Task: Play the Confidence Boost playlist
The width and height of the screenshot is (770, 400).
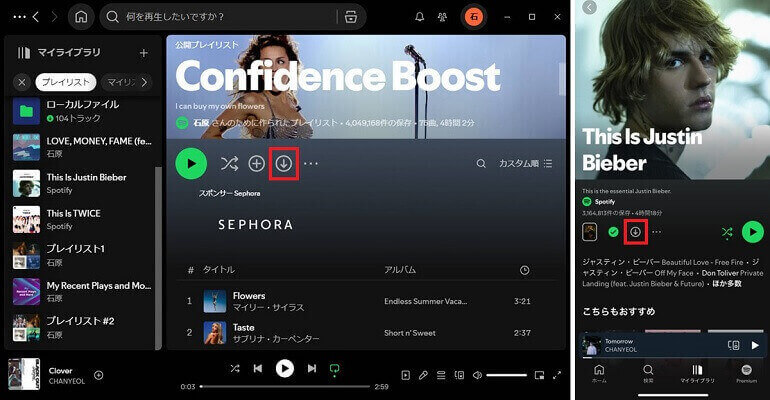Action: pos(191,163)
